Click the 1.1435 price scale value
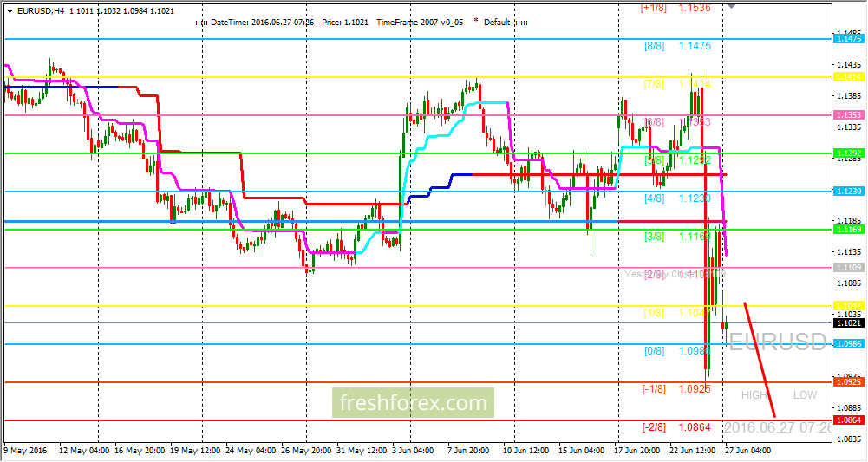868x462 pixels. pos(849,65)
